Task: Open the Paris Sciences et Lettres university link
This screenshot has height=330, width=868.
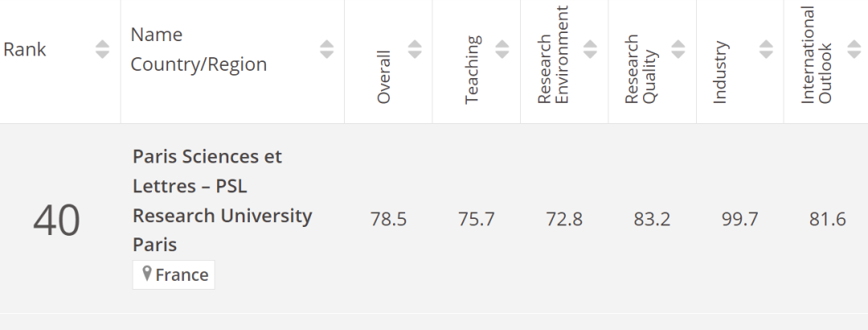Action: (222, 200)
